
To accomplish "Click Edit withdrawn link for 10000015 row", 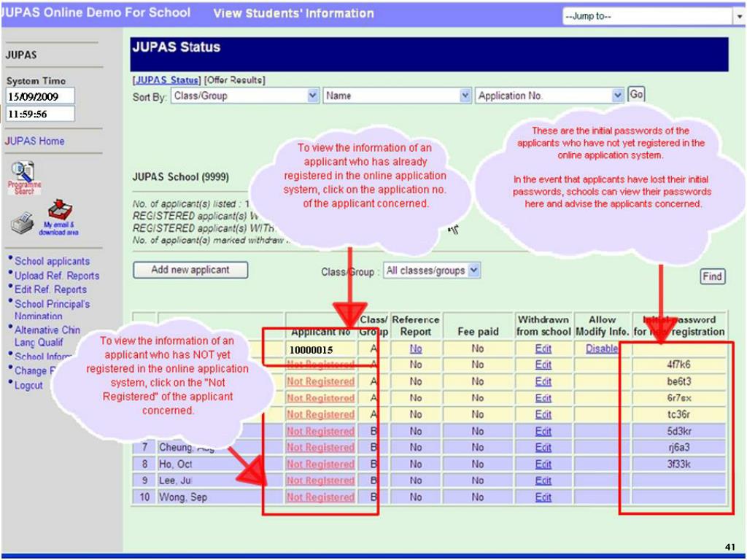I will [x=543, y=349].
